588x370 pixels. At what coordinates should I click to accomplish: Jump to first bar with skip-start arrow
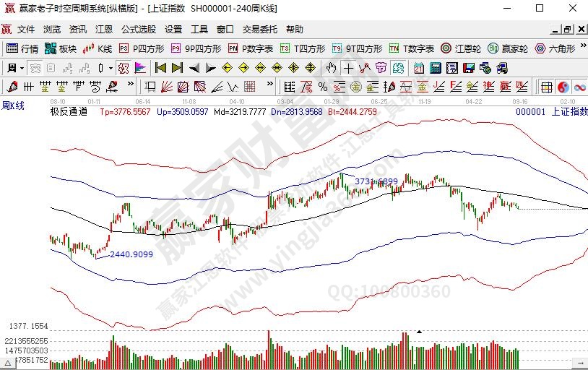coord(160,68)
